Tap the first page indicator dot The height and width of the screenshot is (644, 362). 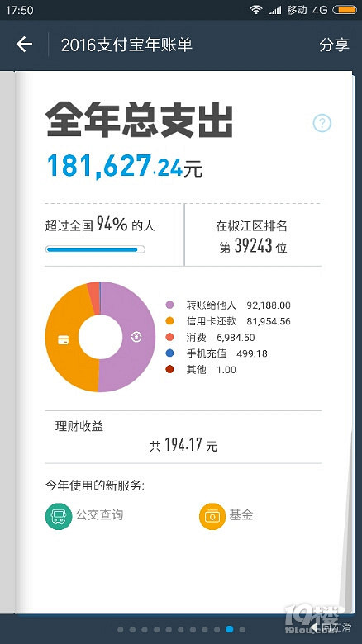coord(120,629)
